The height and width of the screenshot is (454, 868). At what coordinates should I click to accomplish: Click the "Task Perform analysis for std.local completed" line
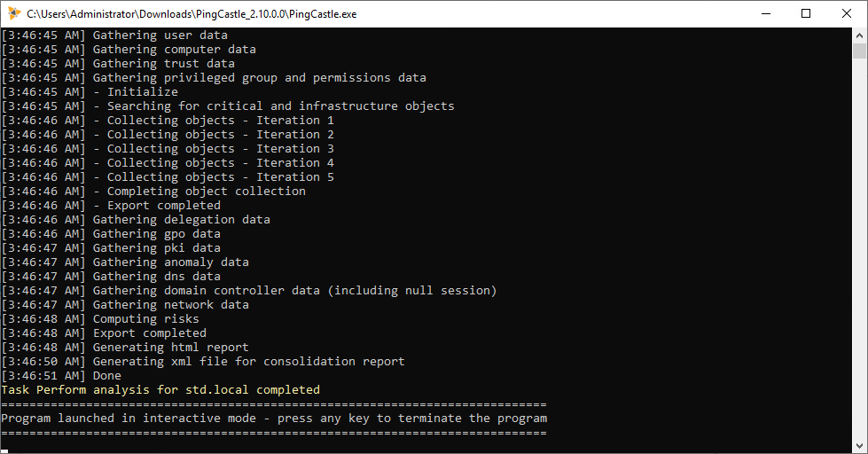pos(160,390)
